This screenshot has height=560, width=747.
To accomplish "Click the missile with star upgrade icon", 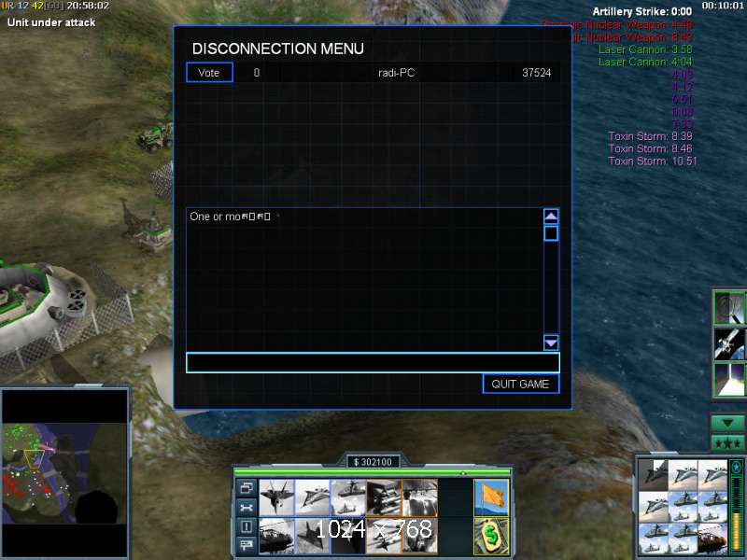I will 384,536.
